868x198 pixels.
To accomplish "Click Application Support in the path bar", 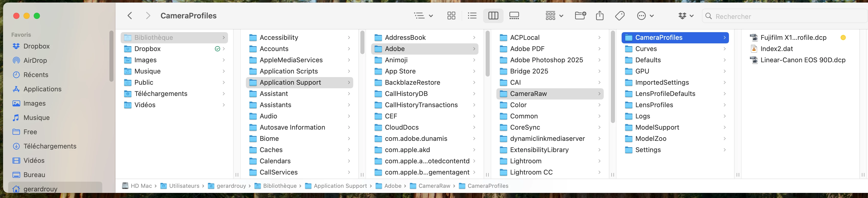I will pyautogui.click(x=336, y=186).
